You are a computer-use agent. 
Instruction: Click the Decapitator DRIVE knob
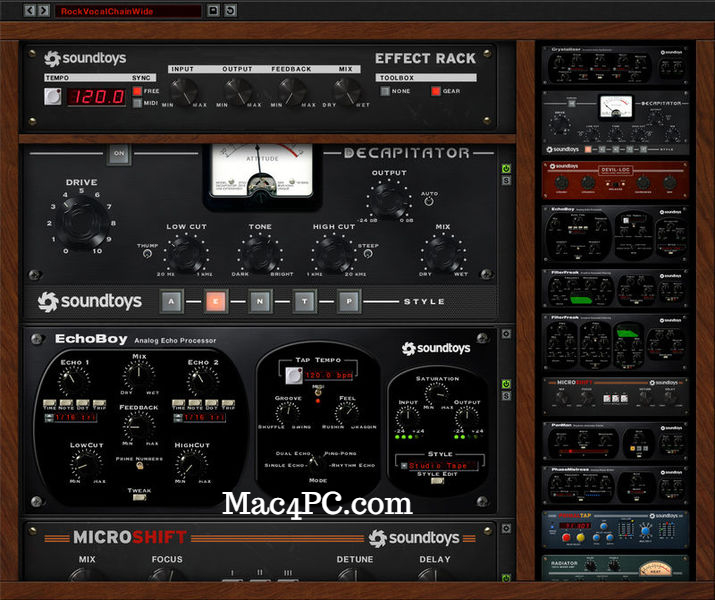click(83, 222)
